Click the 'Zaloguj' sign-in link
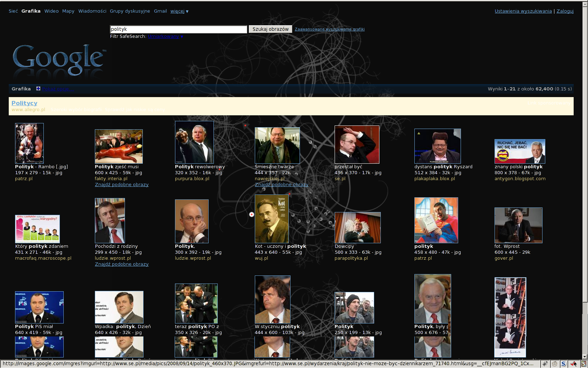This screenshot has height=368, width=588. click(565, 11)
